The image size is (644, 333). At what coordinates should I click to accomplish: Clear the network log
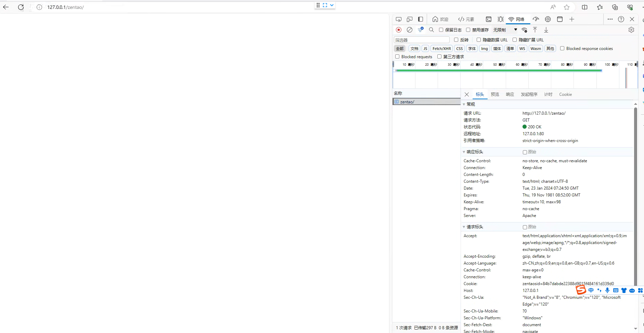pyautogui.click(x=410, y=30)
